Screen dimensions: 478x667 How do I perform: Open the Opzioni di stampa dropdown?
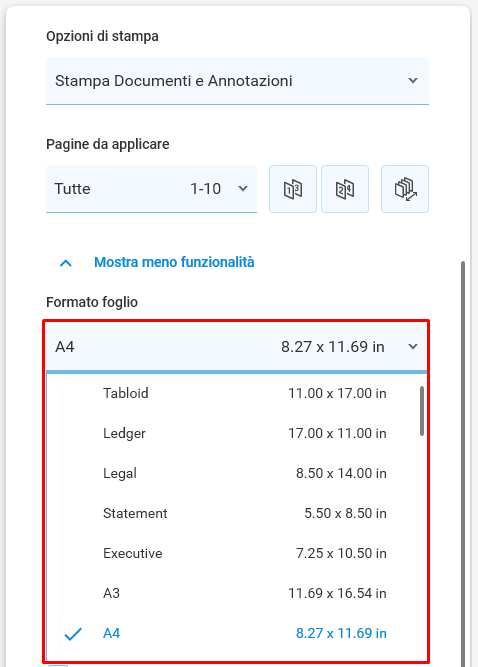237,81
